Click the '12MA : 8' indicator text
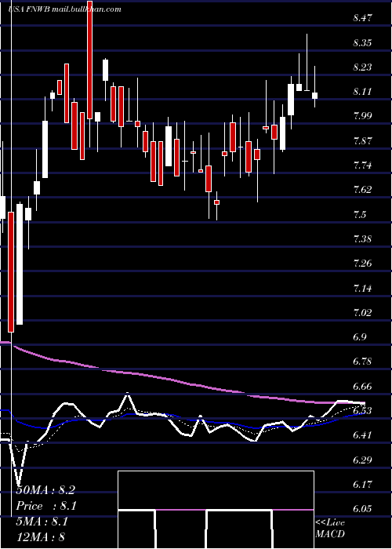 41,537
